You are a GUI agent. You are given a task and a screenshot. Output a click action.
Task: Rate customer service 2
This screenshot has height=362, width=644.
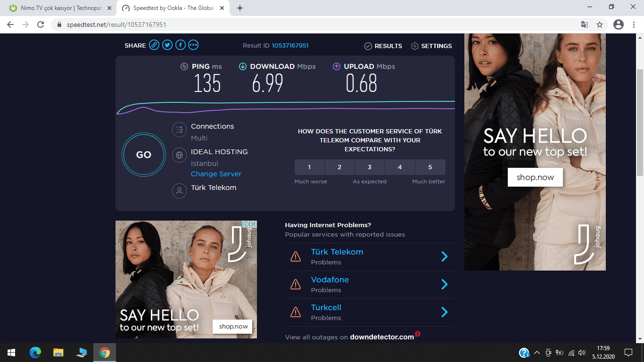pyautogui.click(x=339, y=167)
